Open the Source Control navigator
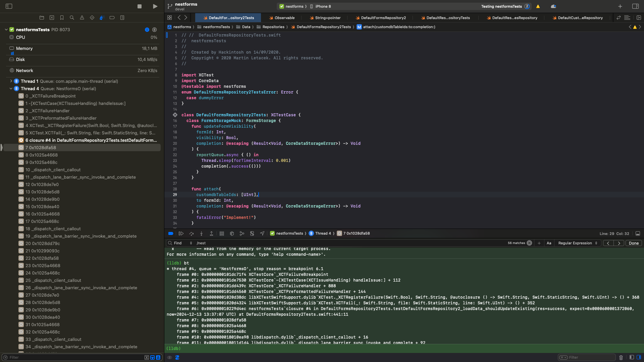This screenshot has width=644, height=362. point(52,18)
